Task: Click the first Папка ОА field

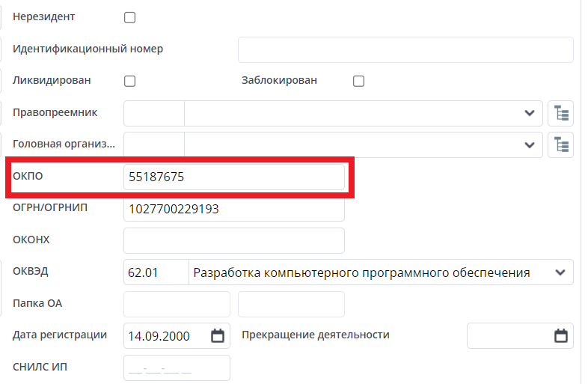Action: [177, 304]
